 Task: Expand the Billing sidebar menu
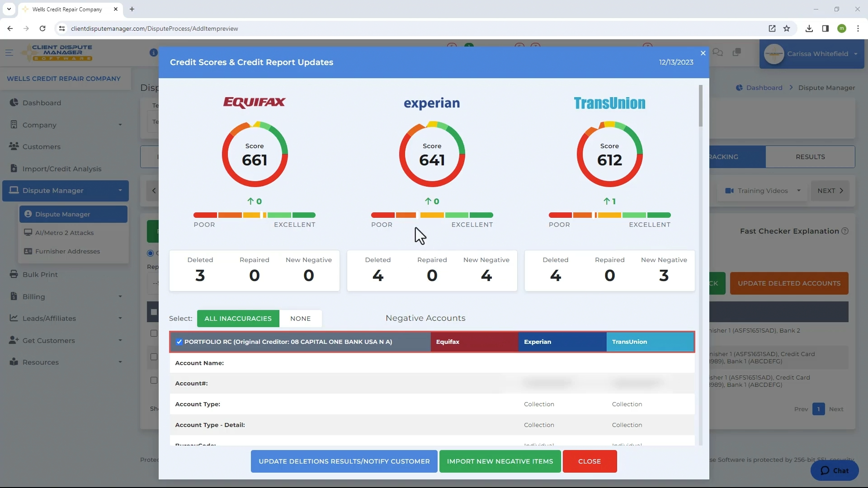click(x=66, y=296)
